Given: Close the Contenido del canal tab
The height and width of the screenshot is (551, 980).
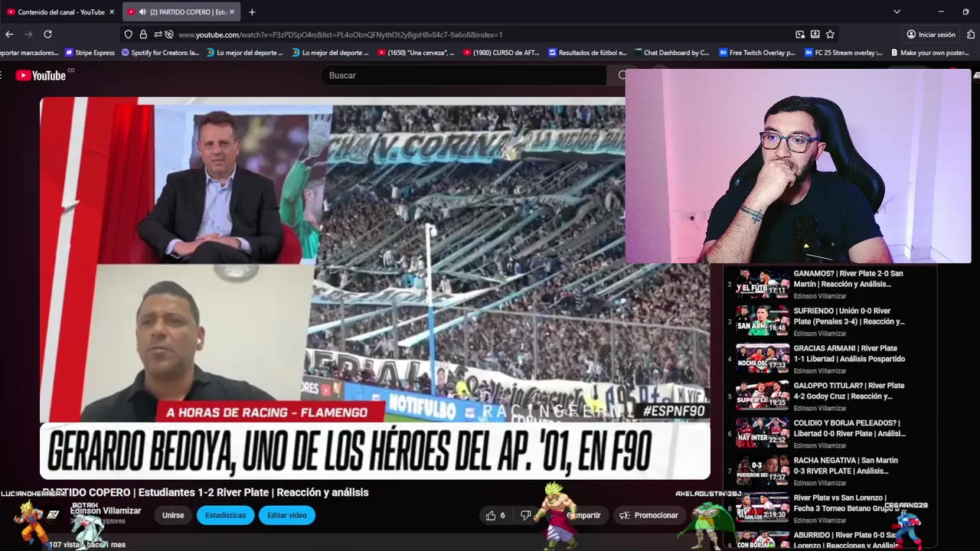Looking at the screenshot, I should pos(112,11).
